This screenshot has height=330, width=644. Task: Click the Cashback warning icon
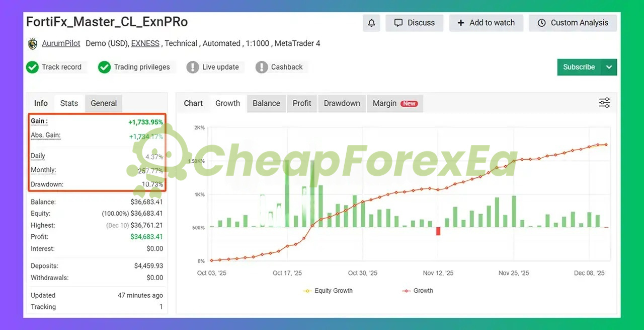tap(262, 67)
